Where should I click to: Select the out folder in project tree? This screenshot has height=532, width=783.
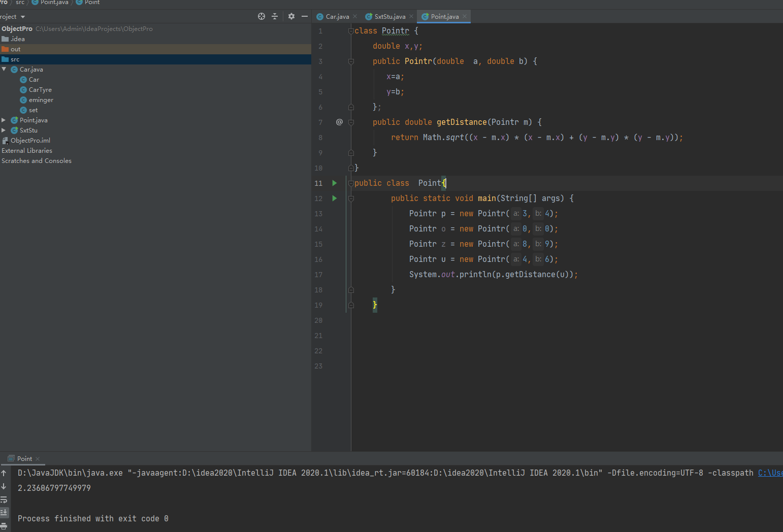[x=155, y=49]
